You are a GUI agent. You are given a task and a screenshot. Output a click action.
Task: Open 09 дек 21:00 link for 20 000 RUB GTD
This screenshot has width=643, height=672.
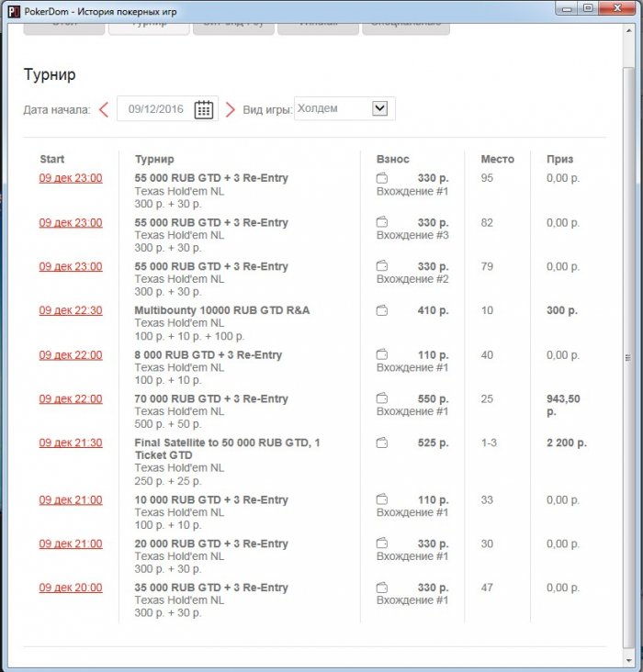click(x=71, y=543)
